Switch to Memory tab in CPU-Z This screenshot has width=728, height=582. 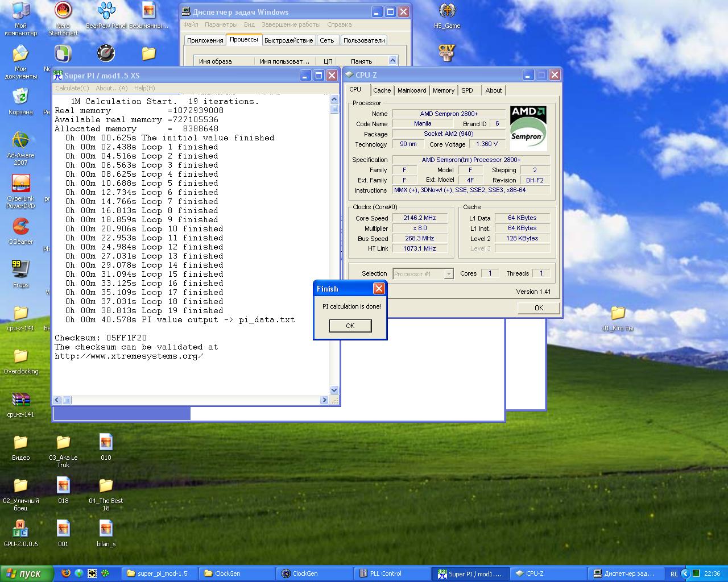click(x=444, y=90)
